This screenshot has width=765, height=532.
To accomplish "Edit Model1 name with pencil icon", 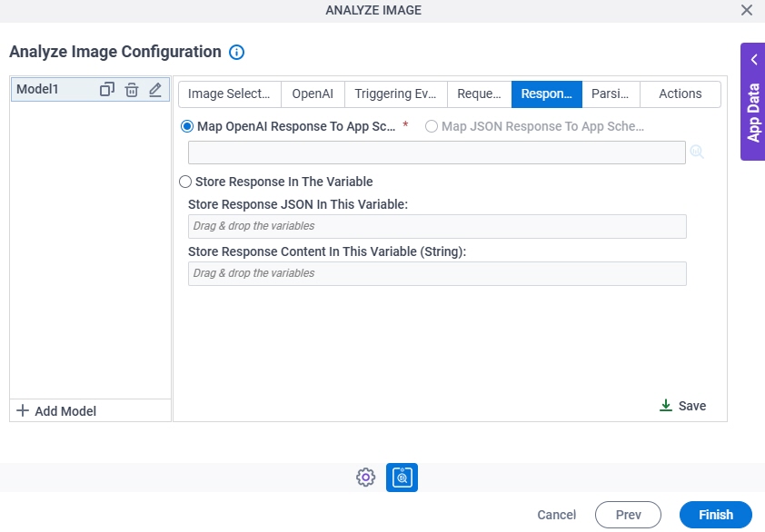I will point(155,89).
